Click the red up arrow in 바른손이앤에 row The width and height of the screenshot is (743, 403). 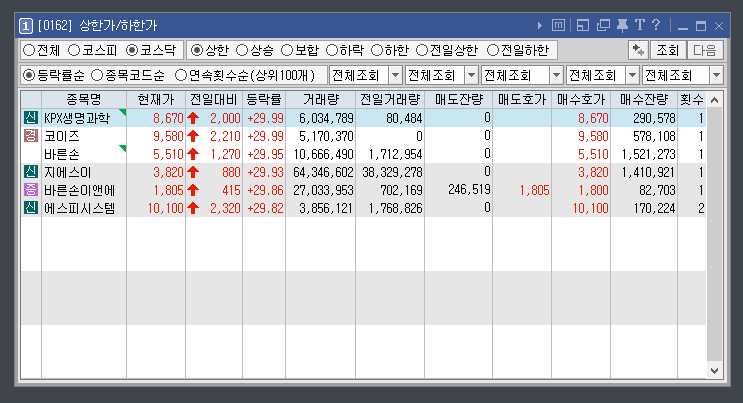point(193,190)
